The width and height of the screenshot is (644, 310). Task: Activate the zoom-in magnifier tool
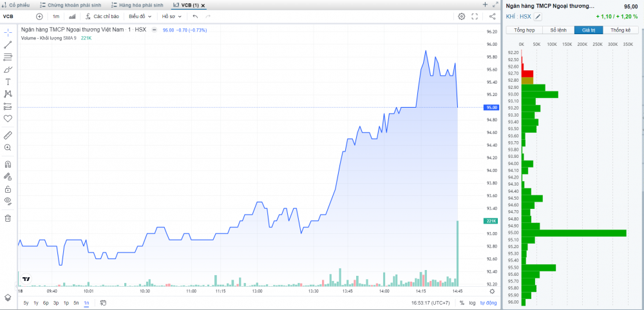(8, 148)
